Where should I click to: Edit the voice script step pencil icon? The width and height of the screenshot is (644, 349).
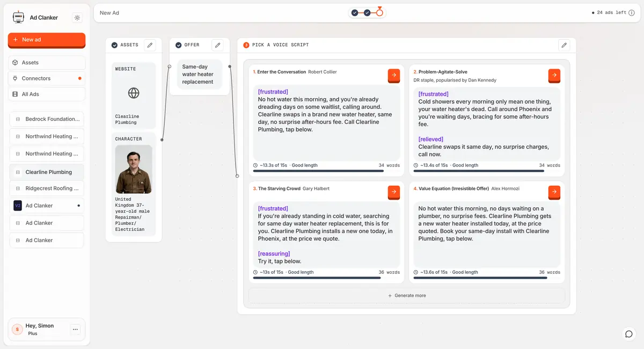coord(564,45)
